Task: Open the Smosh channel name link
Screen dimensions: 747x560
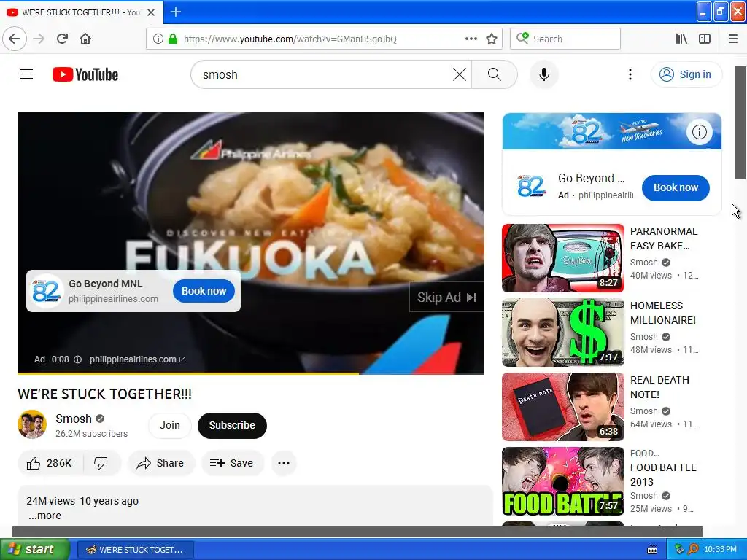Action: click(x=74, y=419)
